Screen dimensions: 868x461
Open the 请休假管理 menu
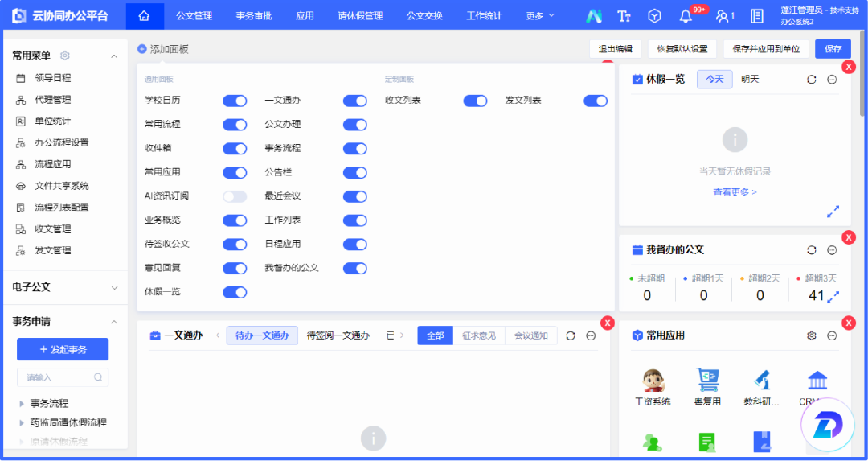[x=360, y=16]
